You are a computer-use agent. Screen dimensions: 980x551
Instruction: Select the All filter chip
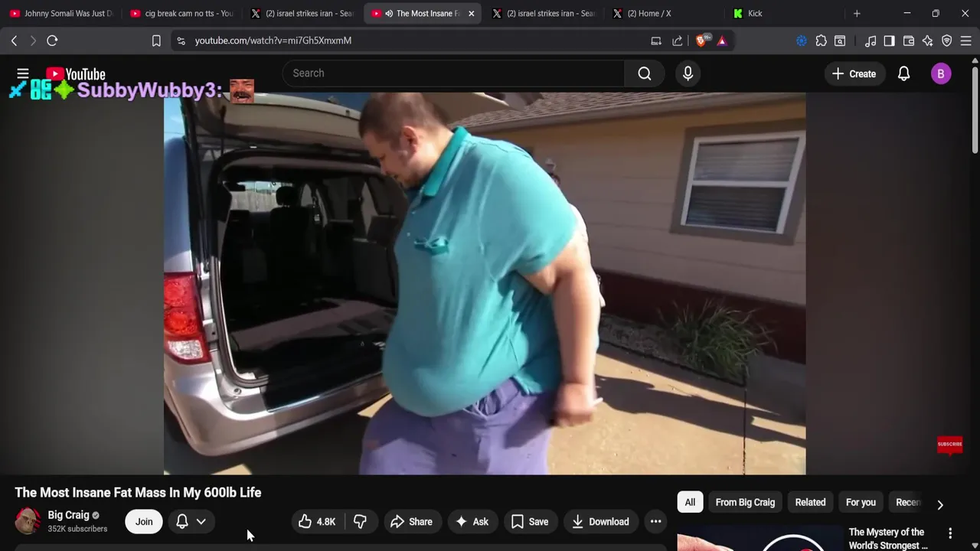(x=690, y=502)
